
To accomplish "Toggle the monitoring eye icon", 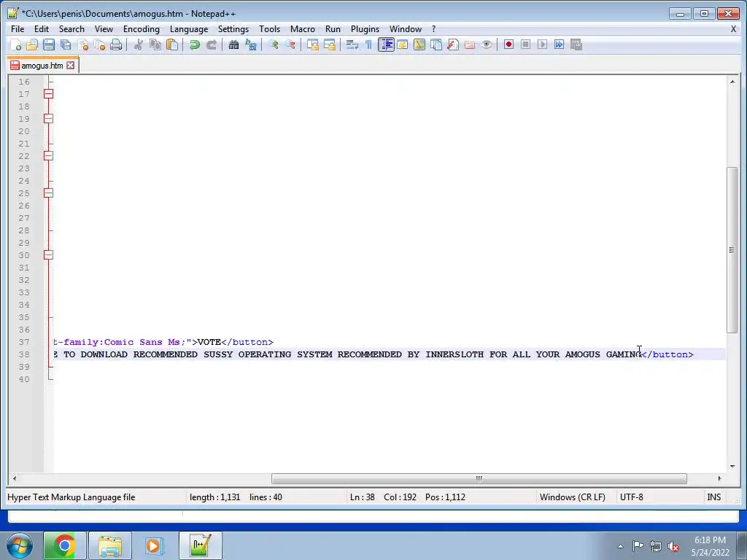I will 487,44.
